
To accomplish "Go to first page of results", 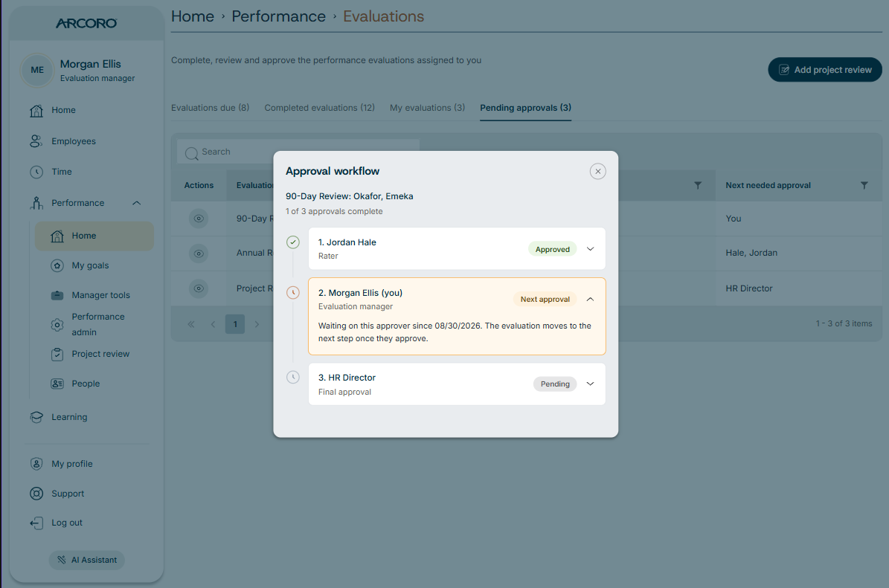I will 191,325.
